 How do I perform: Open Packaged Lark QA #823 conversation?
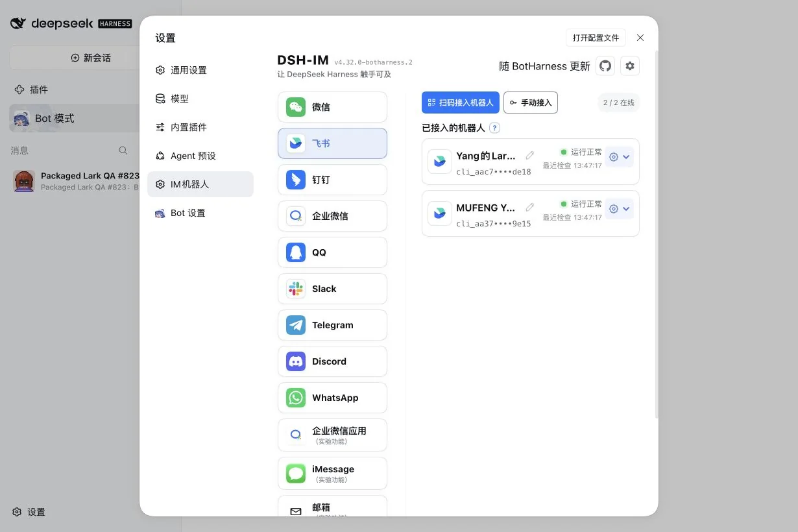coord(77,181)
